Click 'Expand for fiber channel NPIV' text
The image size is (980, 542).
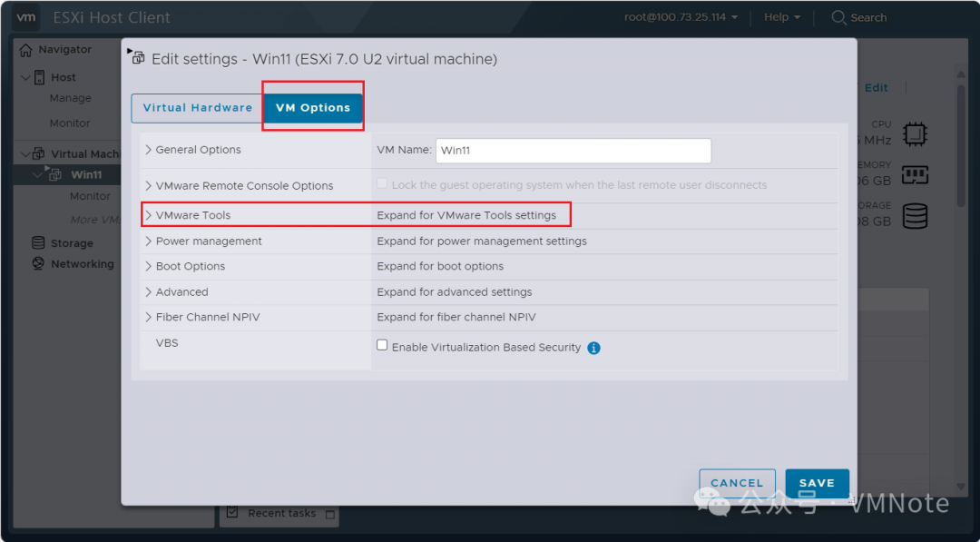[x=456, y=317]
